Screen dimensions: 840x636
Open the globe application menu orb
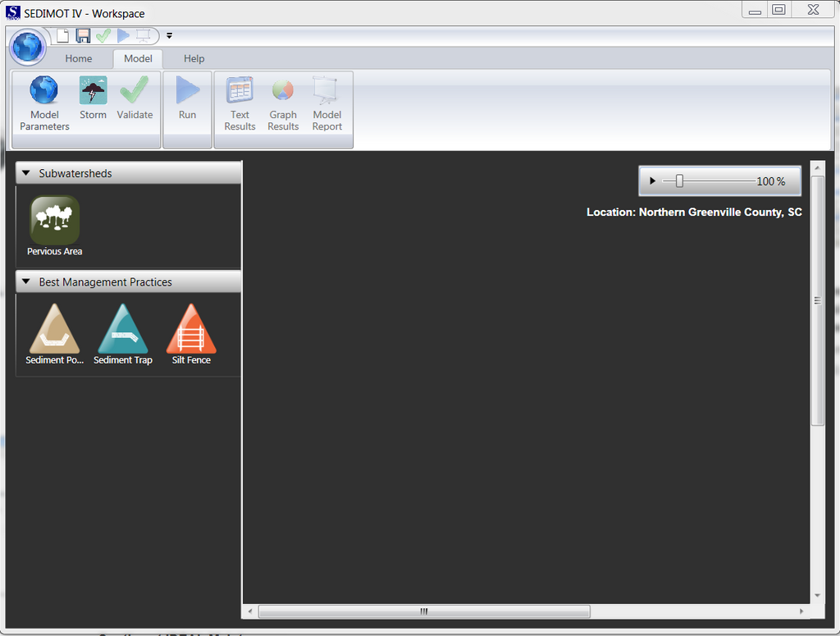pyautogui.click(x=27, y=47)
